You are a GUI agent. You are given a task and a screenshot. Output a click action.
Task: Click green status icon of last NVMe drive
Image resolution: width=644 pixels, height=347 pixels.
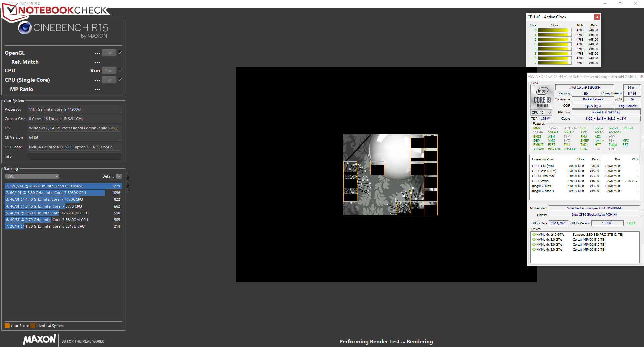click(534, 250)
